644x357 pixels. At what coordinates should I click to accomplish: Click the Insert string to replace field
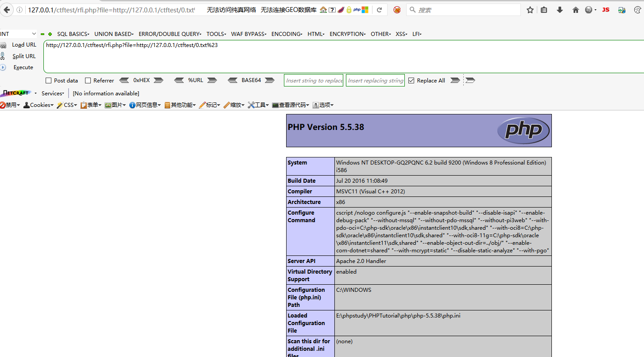point(314,81)
